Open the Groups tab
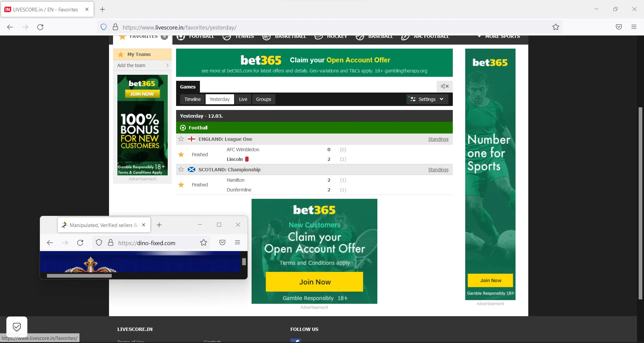 click(264, 99)
